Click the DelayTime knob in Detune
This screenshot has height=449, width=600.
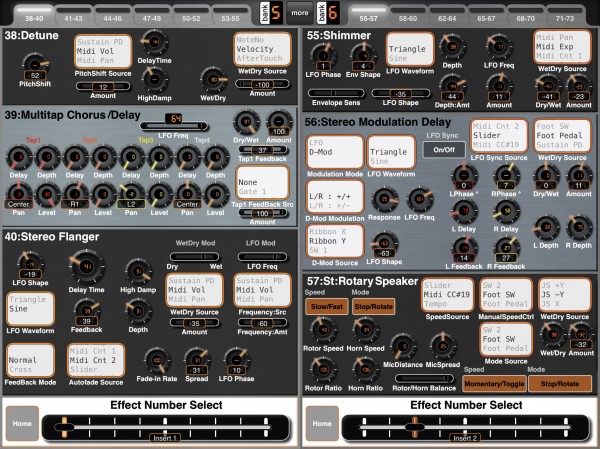coord(154,43)
